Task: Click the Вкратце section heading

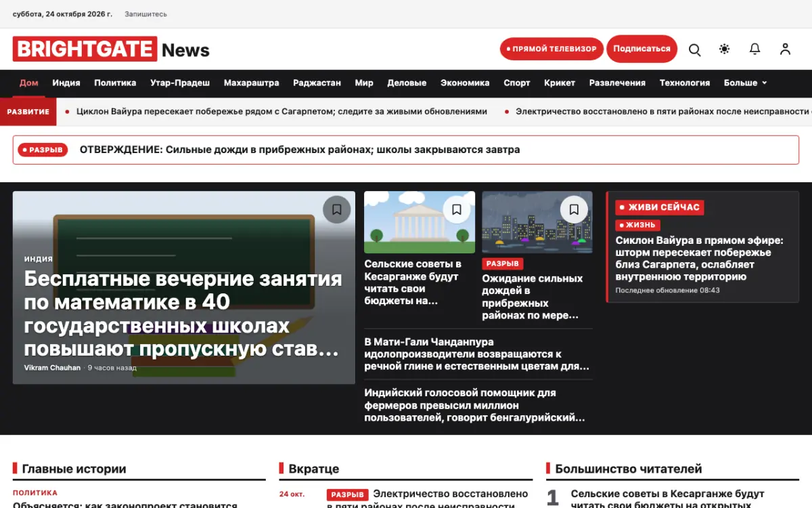Action: point(314,469)
